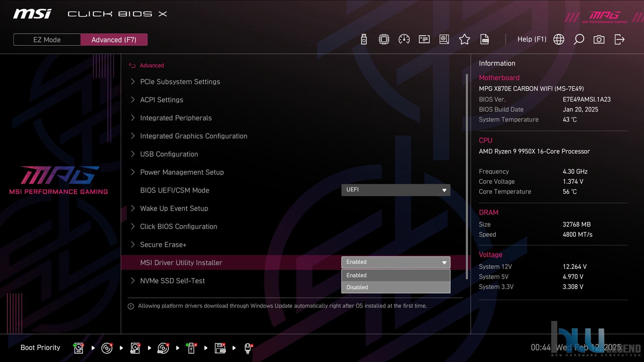This screenshot has height=362, width=644.
Task: Click the back arrow beside Advanced breadcrumb
Action: (x=132, y=65)
